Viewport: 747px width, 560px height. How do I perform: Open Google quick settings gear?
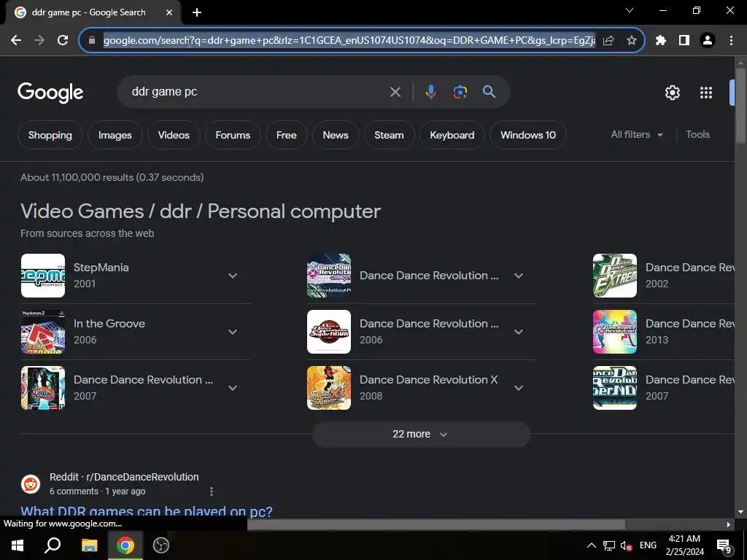click(x=672, y=93)
